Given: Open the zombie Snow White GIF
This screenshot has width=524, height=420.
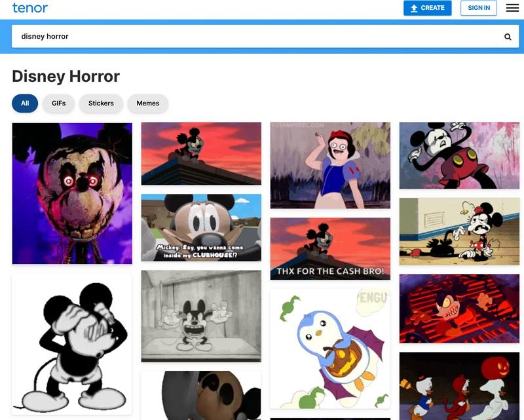Looking at the screenshot, I should coord(330,165).
